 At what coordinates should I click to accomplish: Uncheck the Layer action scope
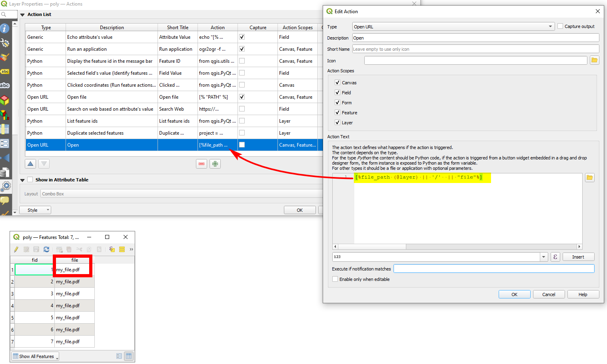click(337, 122)
